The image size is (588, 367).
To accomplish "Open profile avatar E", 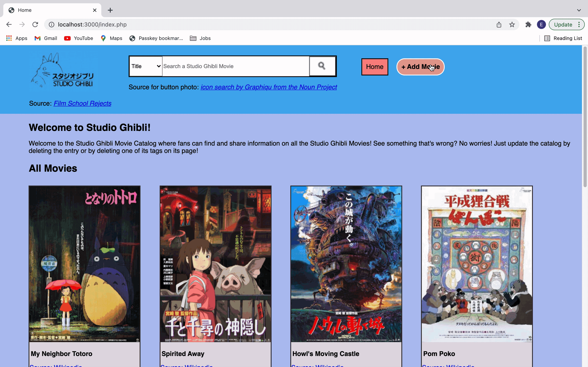I will 541,25.
